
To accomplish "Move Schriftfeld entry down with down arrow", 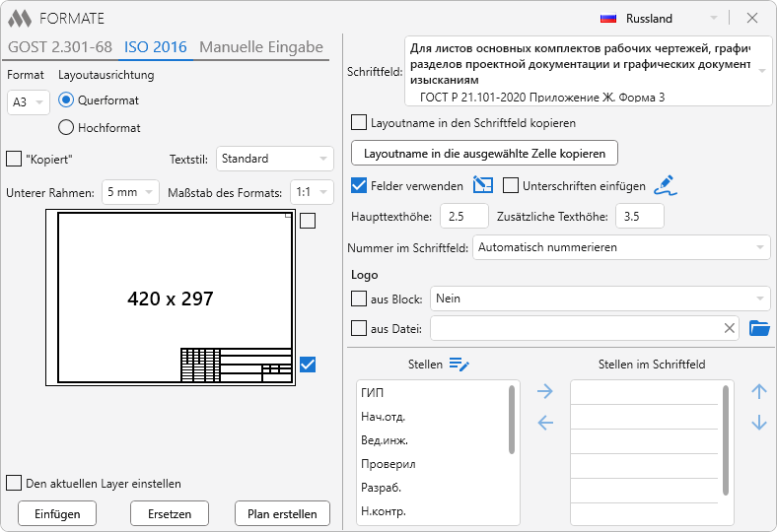I will click(x=758, y=424).
